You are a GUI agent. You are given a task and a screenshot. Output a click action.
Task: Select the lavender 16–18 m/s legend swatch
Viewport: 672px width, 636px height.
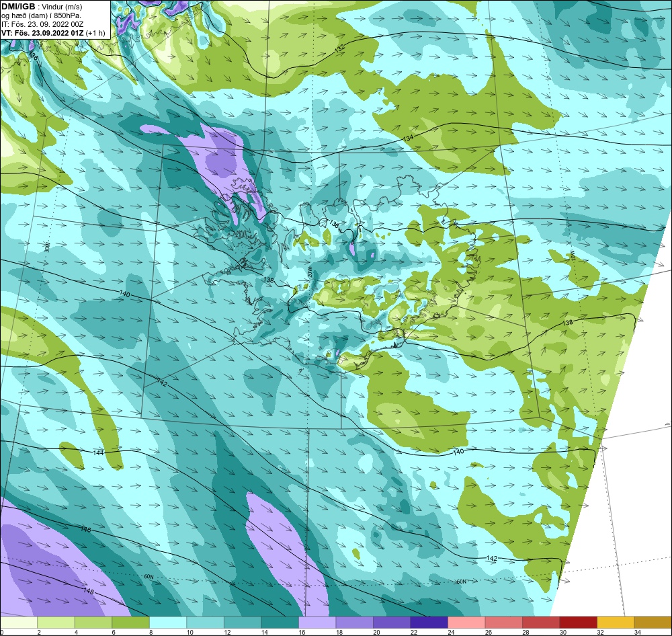[317, 623]
